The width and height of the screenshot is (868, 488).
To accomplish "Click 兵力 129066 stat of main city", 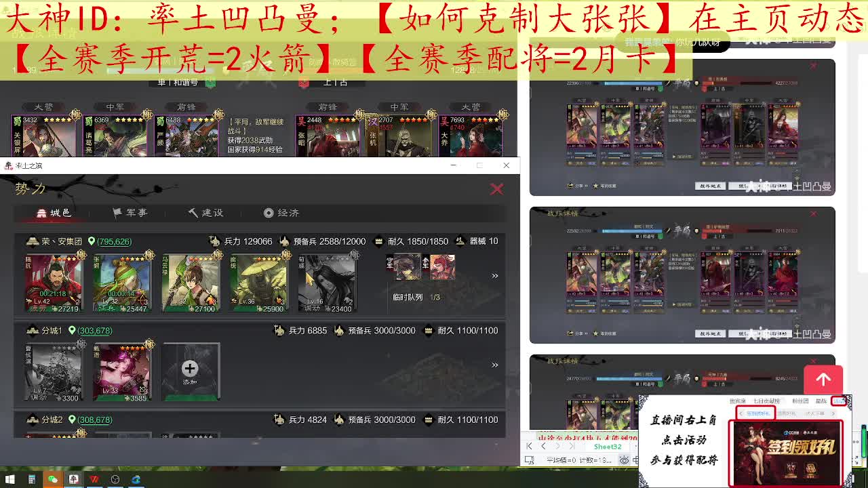I will point(240,241).
